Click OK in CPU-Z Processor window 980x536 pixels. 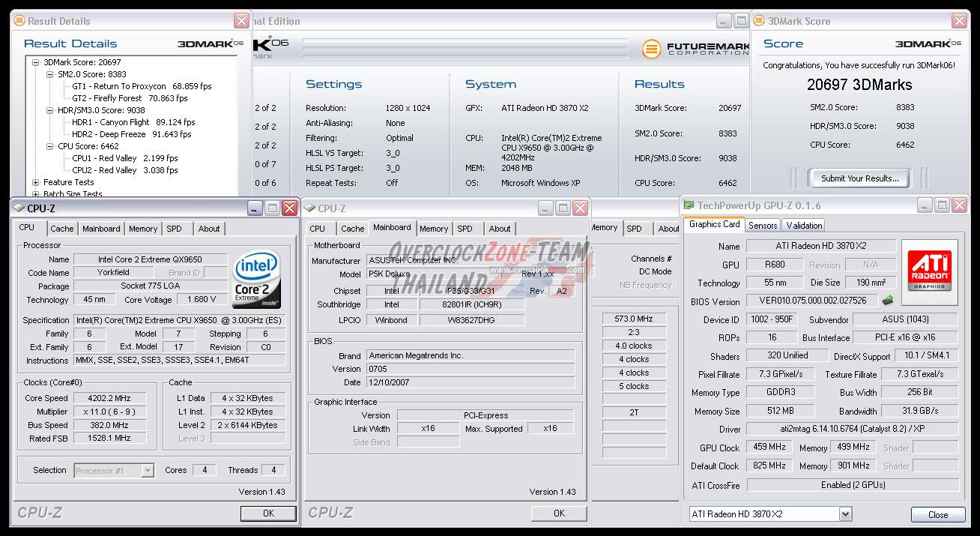pos(268,513)
